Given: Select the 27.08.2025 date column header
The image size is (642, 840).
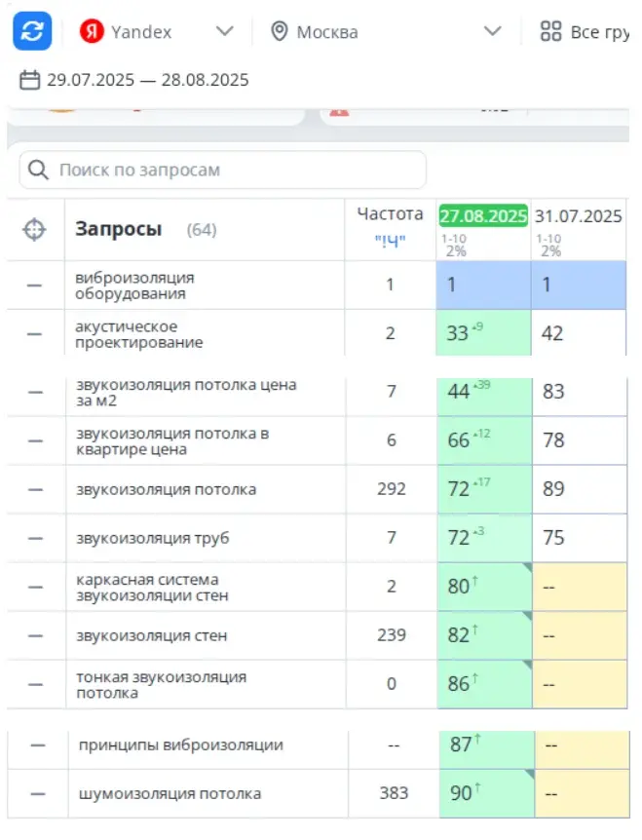Looking at the screenshot, I should coord(483,215).
